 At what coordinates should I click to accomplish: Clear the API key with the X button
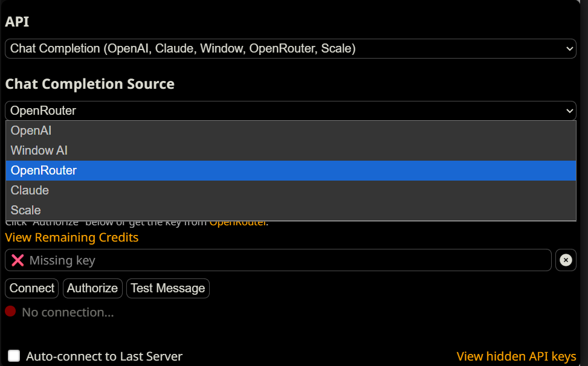[x=566, y=260]
